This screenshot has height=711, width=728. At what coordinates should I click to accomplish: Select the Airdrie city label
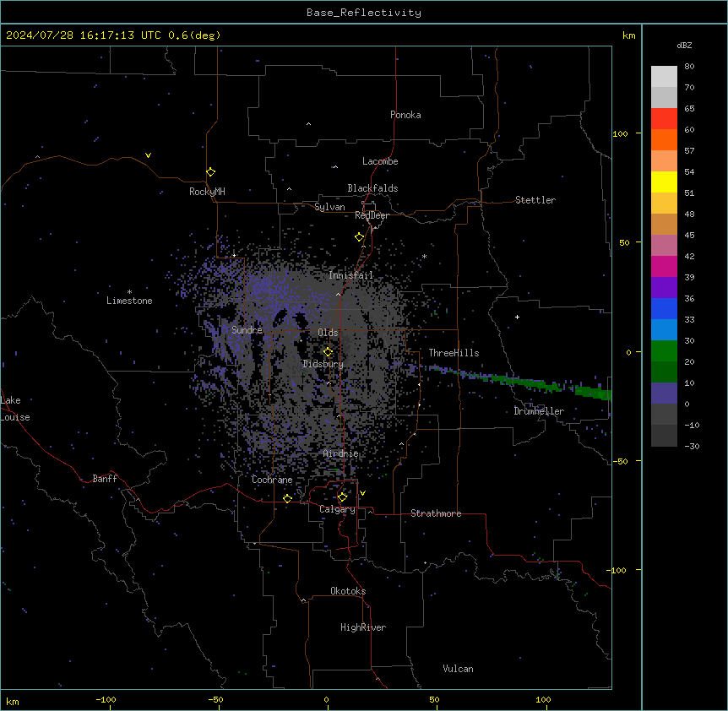coord(341,453)
